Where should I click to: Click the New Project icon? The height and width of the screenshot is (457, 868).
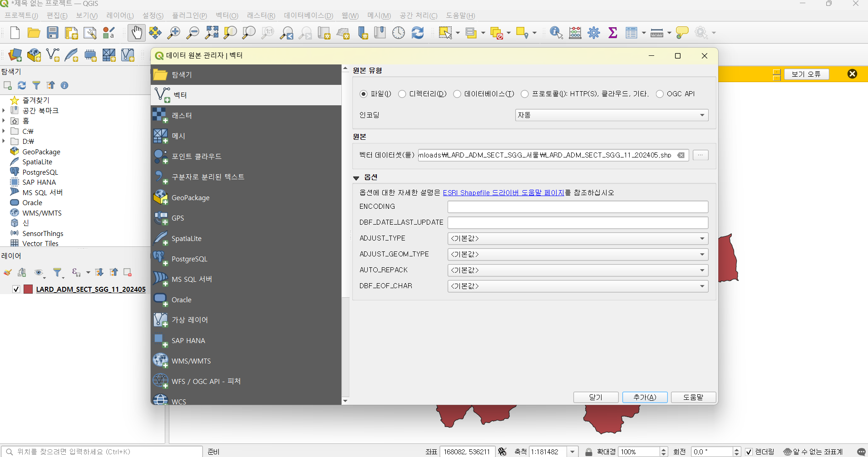[x=15, y=33]
